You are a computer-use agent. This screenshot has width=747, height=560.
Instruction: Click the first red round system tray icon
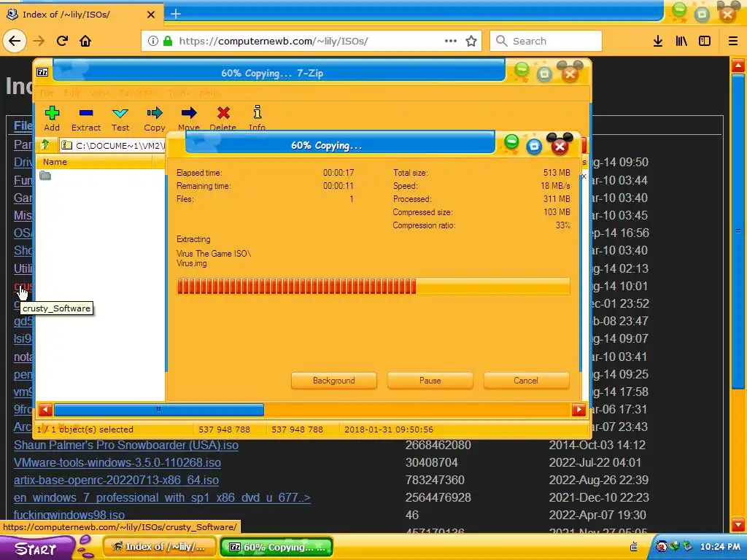[x=661, y=546]
